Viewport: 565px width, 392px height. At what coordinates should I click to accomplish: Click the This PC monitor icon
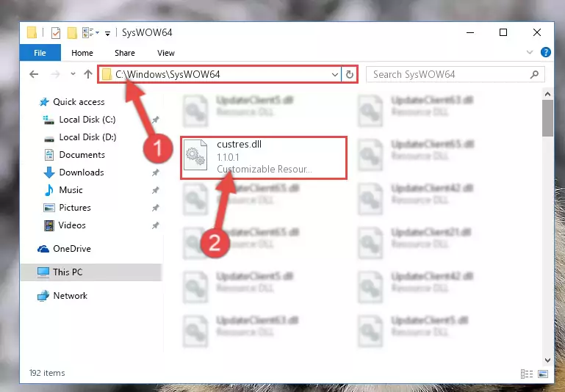click(43, 272)
